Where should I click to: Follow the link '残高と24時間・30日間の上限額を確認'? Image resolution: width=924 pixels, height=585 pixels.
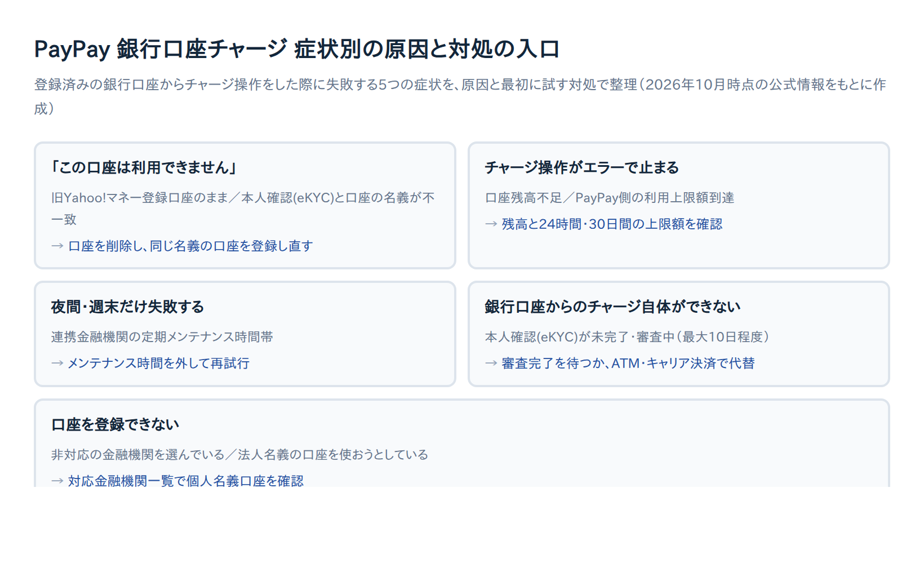612,224
